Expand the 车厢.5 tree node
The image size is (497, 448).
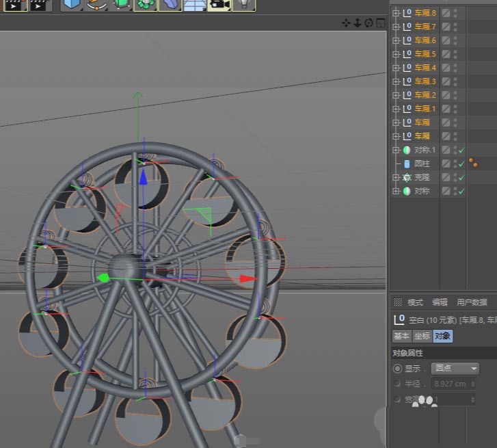click(x=395, y=54)
